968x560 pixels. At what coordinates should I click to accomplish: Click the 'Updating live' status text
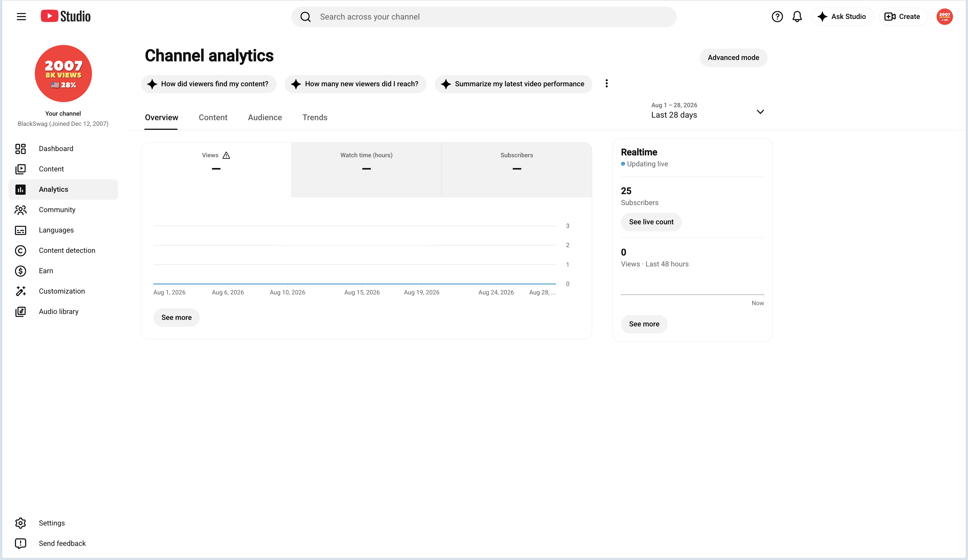(647, 164)
